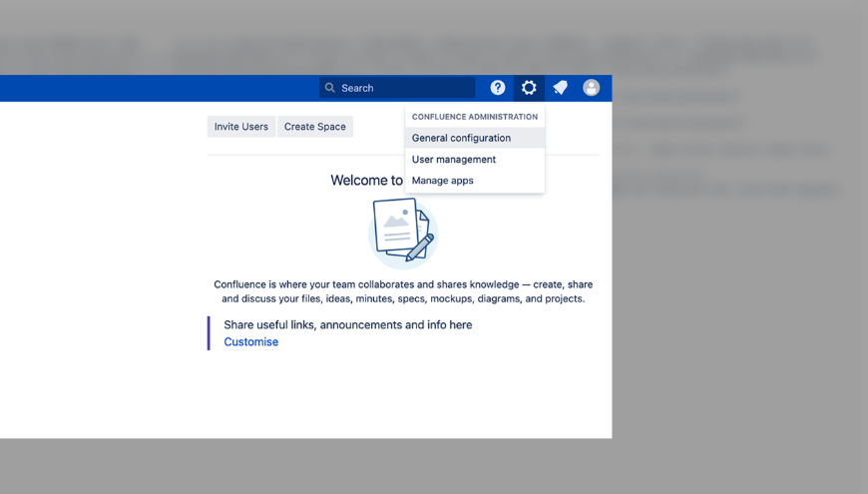Open the notifications megaphone icon
Screen dimensions: 868x494
pos(561,88)
